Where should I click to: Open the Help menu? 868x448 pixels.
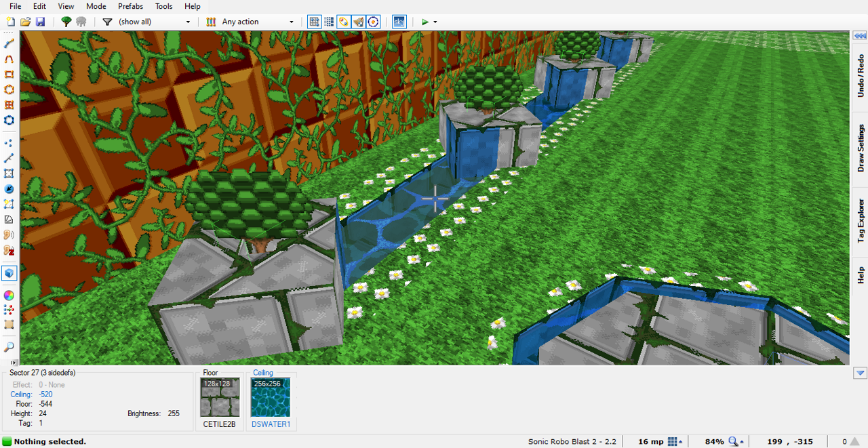click(193, 6)
